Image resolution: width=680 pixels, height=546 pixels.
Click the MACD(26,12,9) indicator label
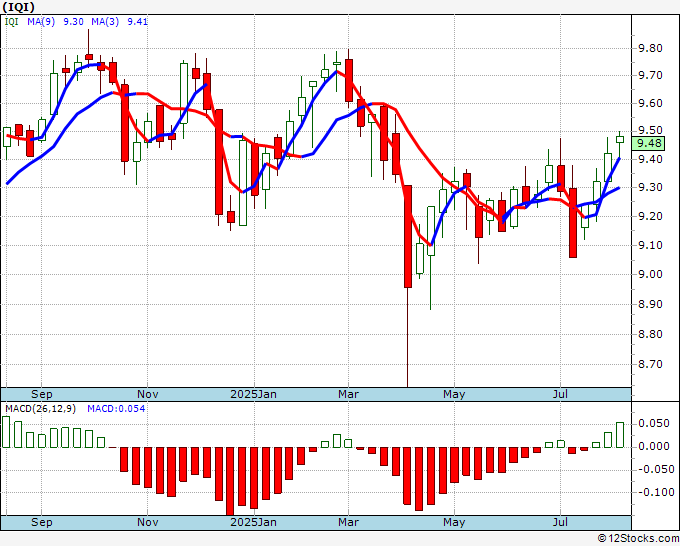click(40, 409)
